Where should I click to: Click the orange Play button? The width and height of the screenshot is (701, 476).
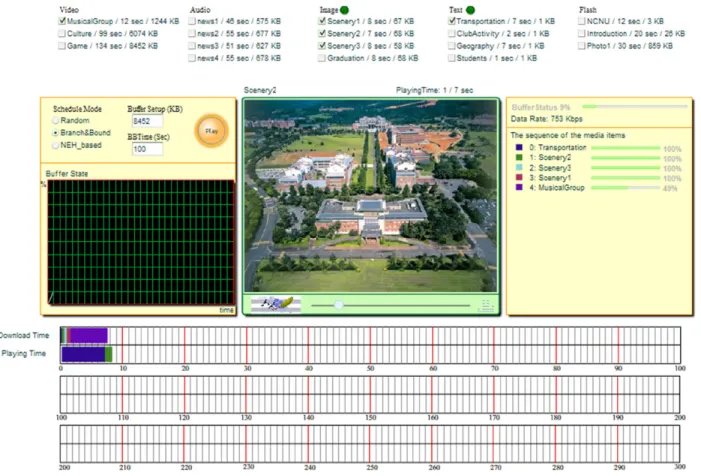pyautogui.click(x=211, y=131)
